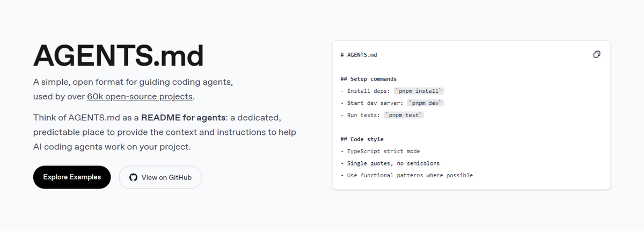Click the 'TypeScript strict mode' line

383,151
